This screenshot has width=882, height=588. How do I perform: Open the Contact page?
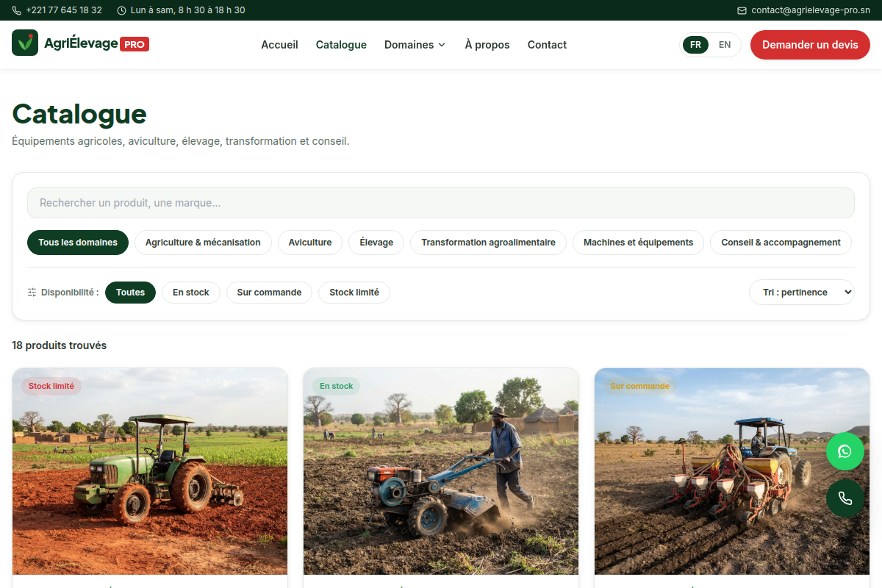point(547,45)
